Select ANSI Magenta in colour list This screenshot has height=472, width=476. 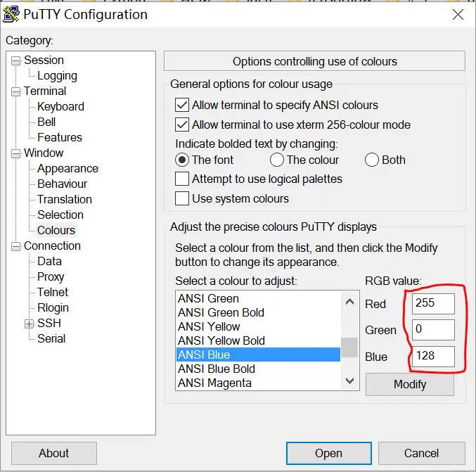[258, 383]
